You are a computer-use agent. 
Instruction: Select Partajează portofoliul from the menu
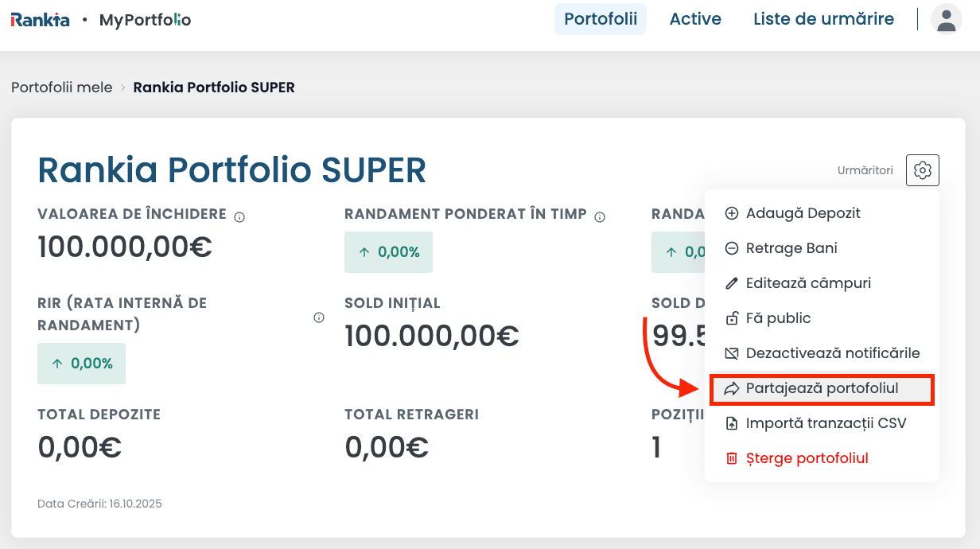click(821, 389)
